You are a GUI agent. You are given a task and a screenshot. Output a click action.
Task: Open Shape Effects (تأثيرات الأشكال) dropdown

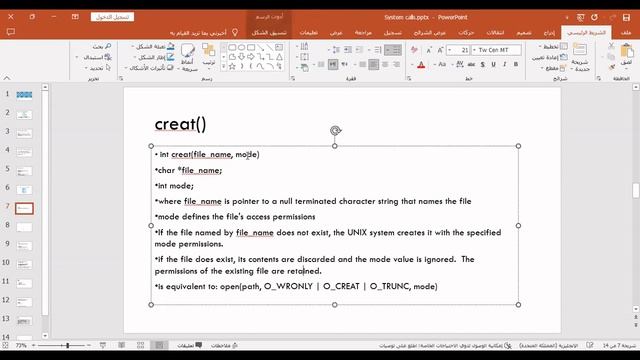(149, 68)
